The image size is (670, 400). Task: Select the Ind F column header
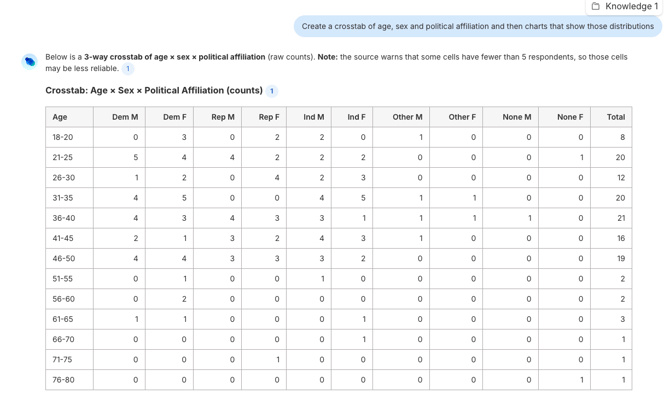[356, 117]
